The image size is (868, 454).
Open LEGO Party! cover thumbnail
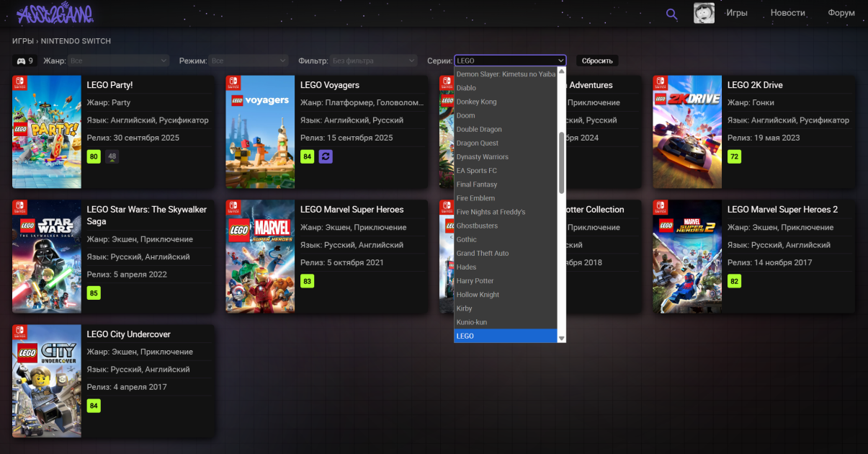47,132
